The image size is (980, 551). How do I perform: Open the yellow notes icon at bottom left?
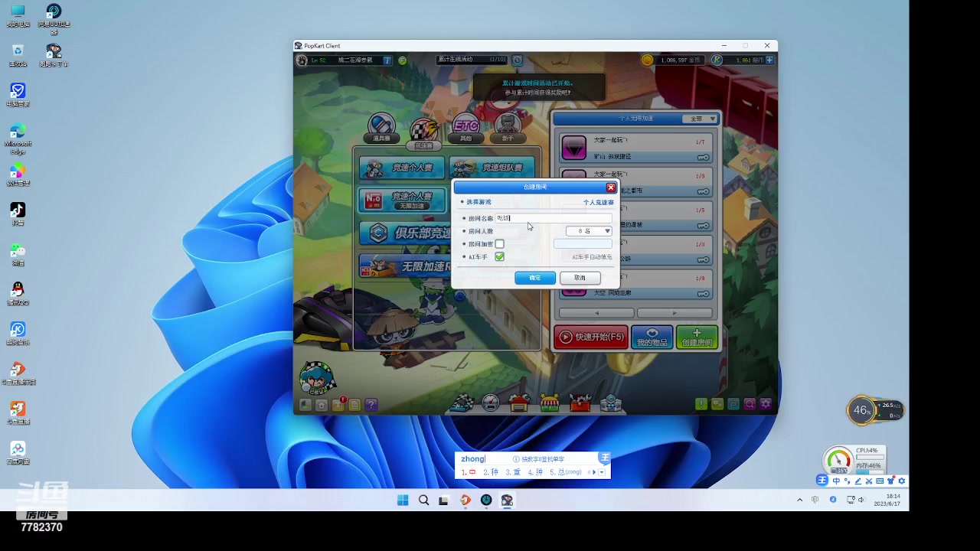(354, 405)
